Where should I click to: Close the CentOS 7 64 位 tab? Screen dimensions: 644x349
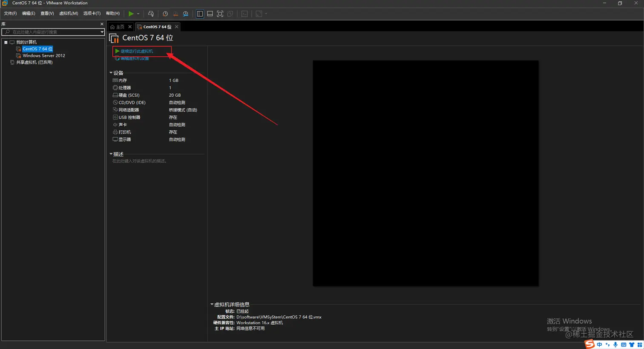coord(177,27)
